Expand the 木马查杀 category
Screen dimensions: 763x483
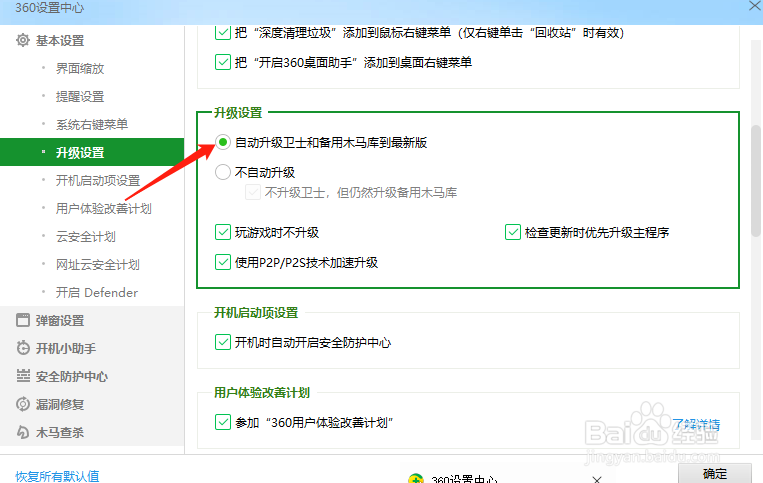(60, 432)
